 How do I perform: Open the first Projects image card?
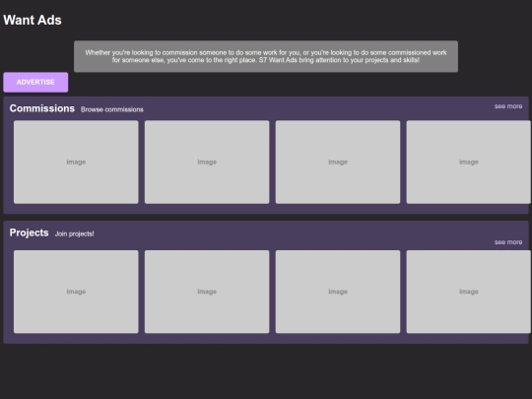76,292
